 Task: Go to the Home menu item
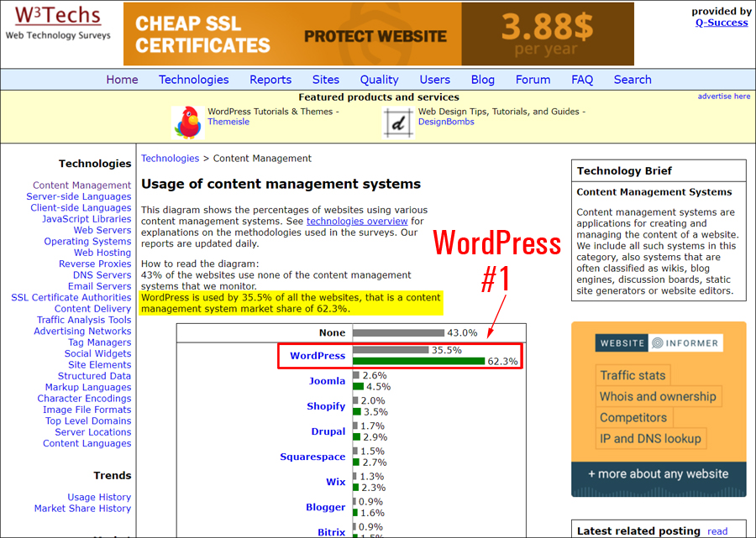[x=122, y=80]
